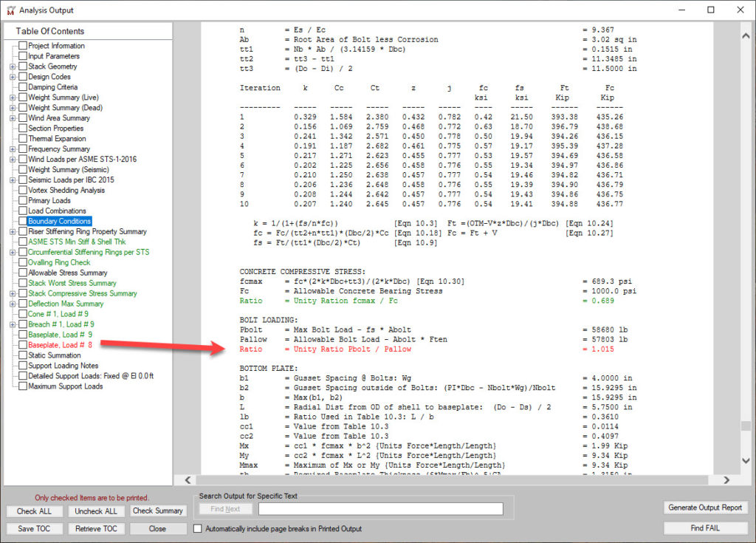Click the left horizontal scroll arrow below the report
This screenshot has height=543, width=756.
point(188,479)
